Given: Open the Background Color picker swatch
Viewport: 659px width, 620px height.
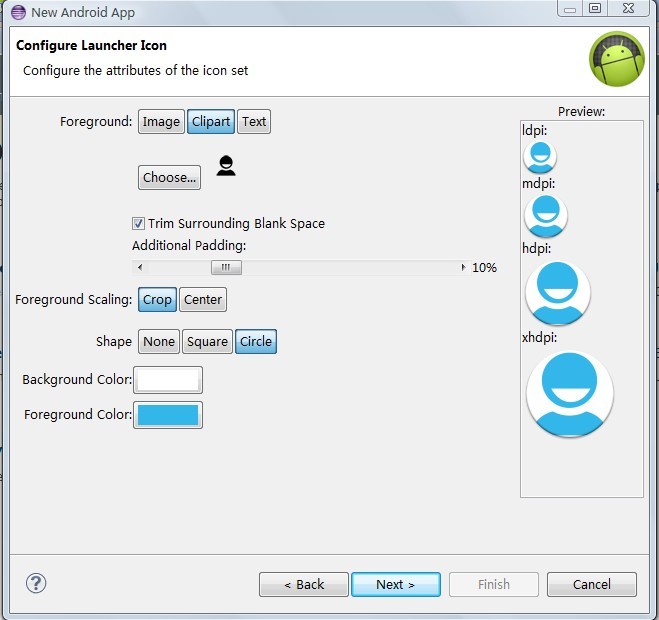Looking at the screenshot, I should pos(168,380).
